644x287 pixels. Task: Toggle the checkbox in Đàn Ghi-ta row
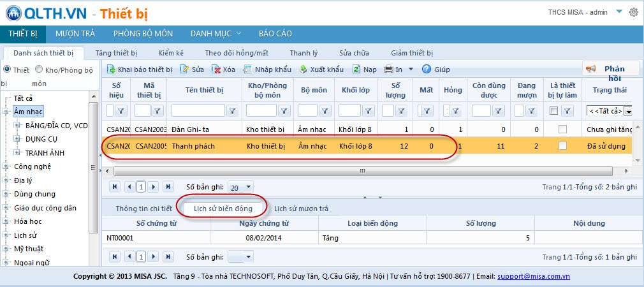click(562, 129)
